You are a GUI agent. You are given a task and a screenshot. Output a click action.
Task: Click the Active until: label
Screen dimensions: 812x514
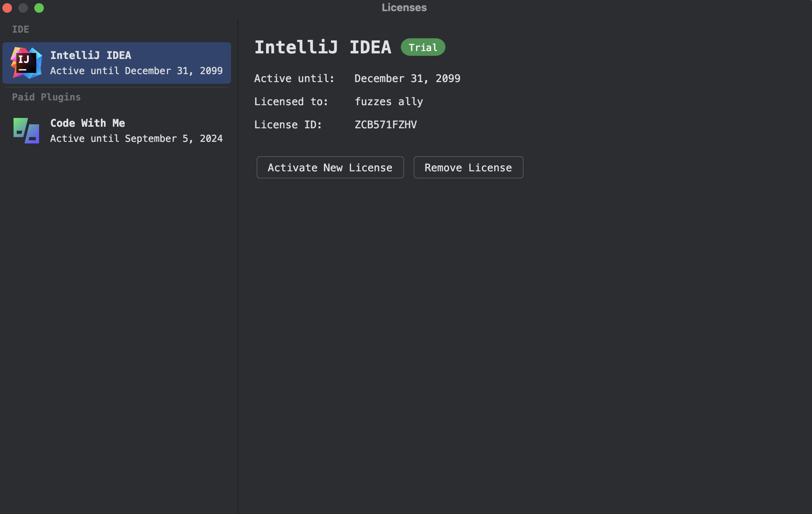[294, 78]
